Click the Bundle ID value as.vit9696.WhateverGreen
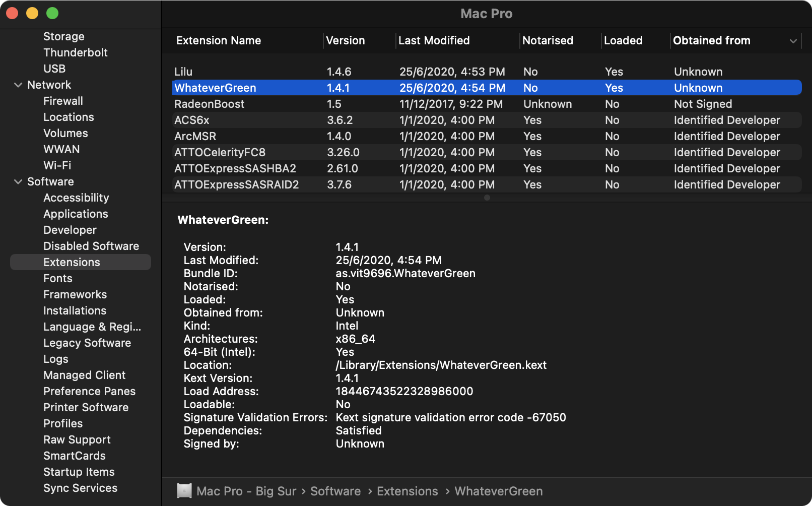Viewport: 812px width, 506px height. 405,273
